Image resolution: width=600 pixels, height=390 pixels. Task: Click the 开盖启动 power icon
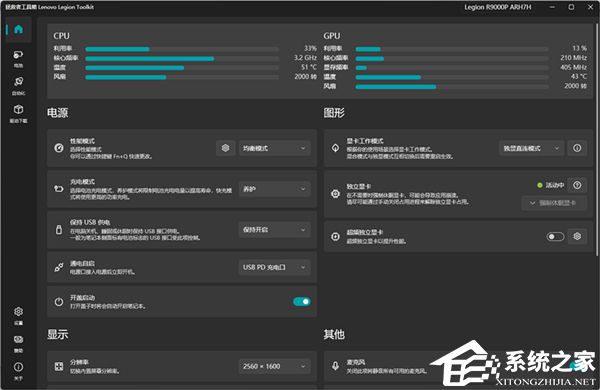59,302
